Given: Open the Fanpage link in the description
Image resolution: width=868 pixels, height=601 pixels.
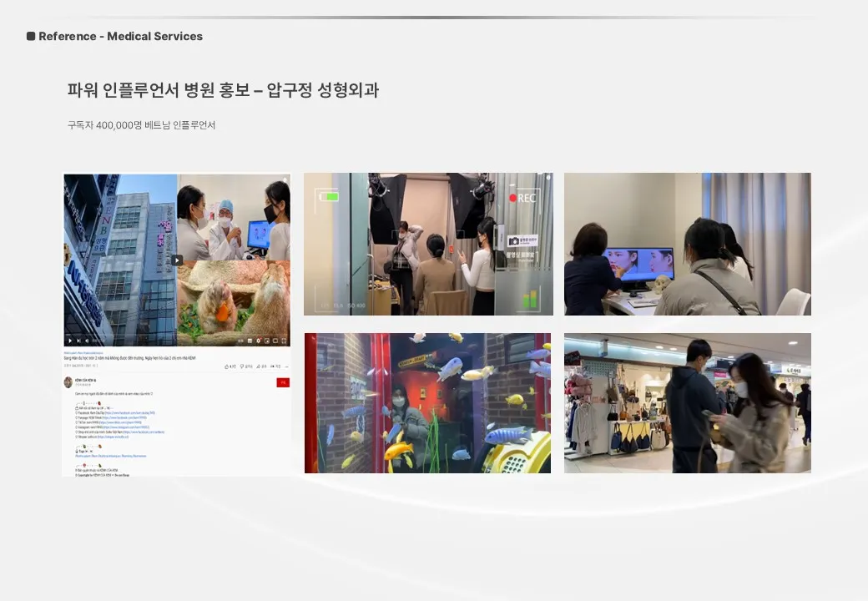Looking at the screenshot, I should click(124, 418).
